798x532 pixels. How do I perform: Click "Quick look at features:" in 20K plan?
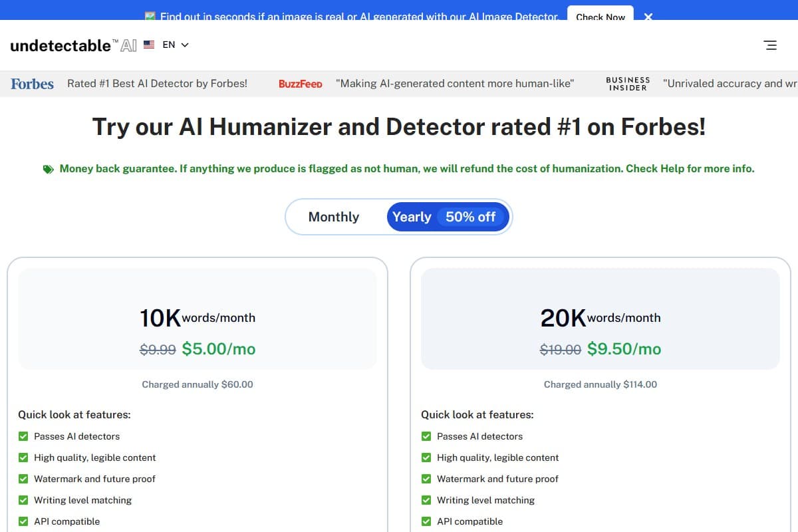click(x=477, y=414)
